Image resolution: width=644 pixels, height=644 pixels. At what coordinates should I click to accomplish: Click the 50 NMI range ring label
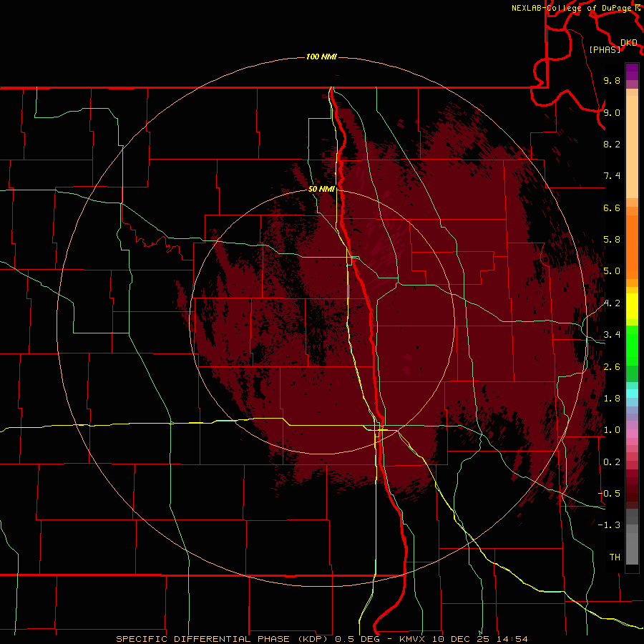pos(321,189)
